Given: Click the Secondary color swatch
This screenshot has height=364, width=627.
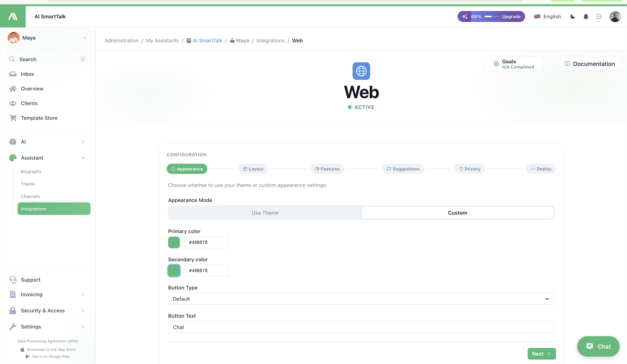Looking at the screenshot, I should (174, 271).
